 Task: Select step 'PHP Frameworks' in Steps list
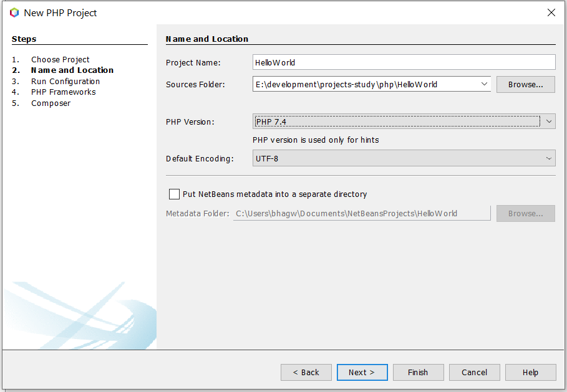tap(63, 92)
